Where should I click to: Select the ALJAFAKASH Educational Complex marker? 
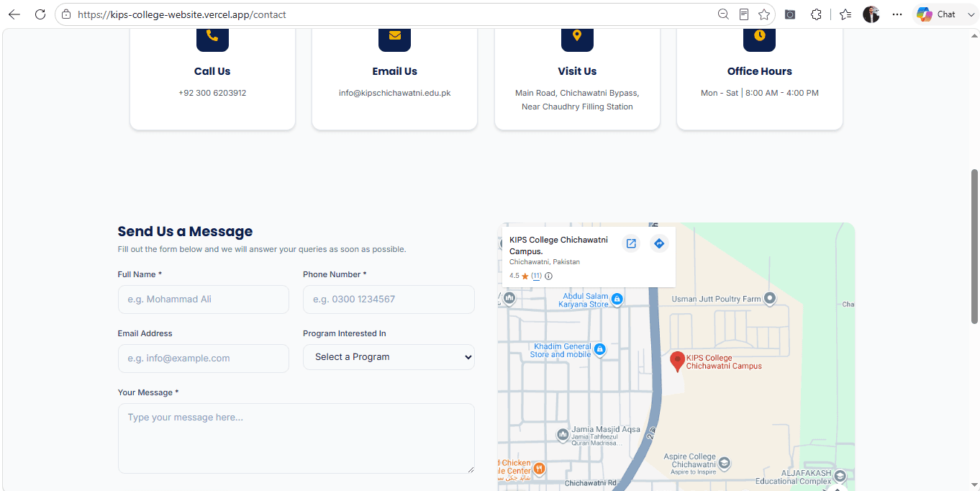(840, 476)
